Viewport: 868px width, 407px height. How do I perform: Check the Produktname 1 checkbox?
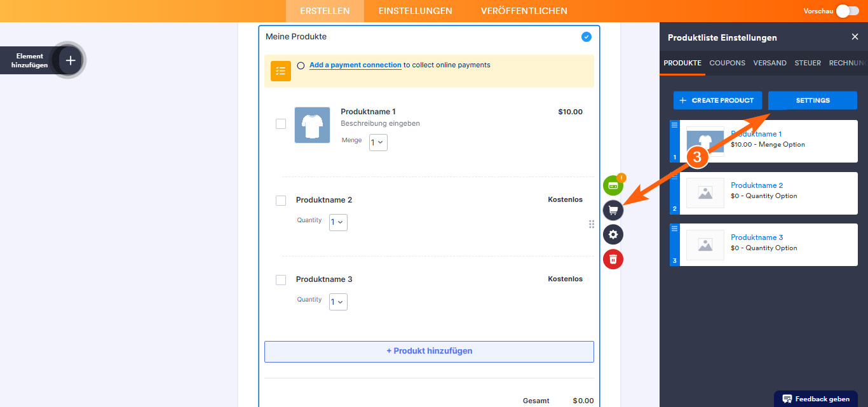pos(281,124)
